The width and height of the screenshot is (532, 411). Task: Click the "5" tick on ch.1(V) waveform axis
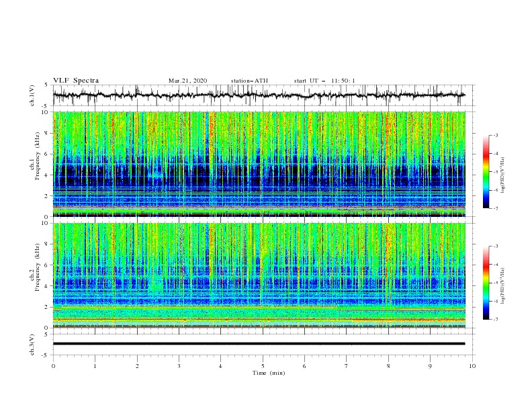46,85
